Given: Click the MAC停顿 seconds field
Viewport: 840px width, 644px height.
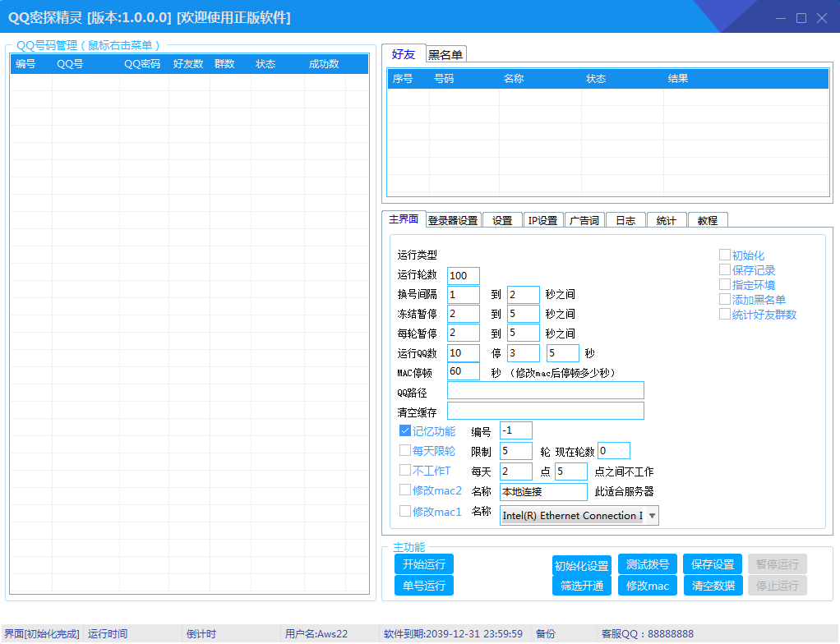Looking at the screenshot, I should tap(464, 371).
